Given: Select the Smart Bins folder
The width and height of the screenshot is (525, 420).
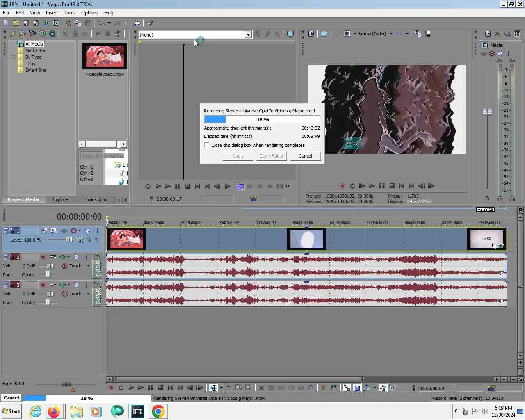Looking at the screenshot, I should (x=36, y=70).
